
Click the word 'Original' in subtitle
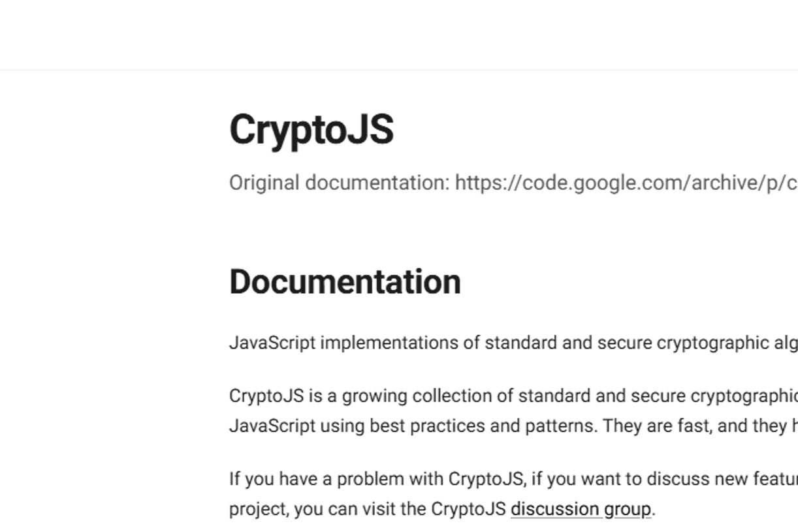tap(264, 183)
